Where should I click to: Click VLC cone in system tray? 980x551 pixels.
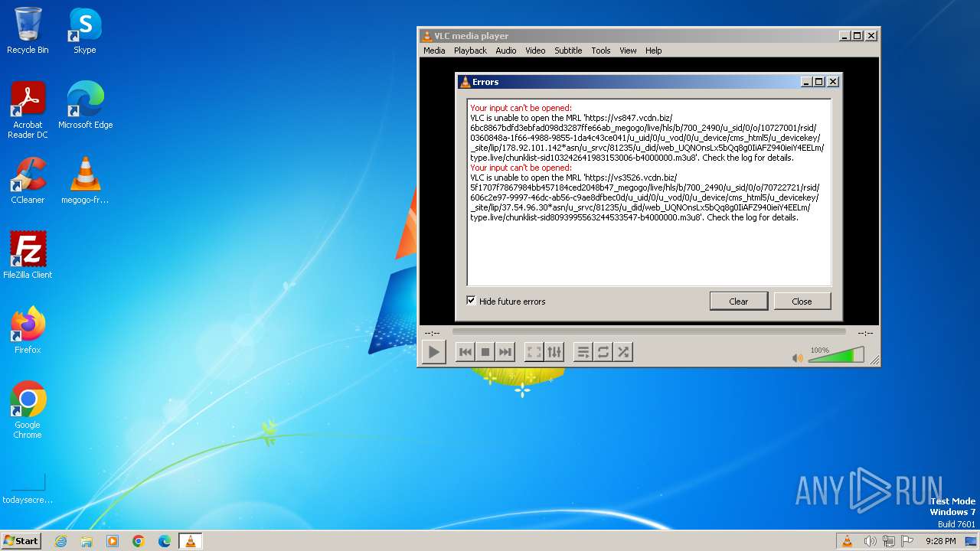point(847,541)
